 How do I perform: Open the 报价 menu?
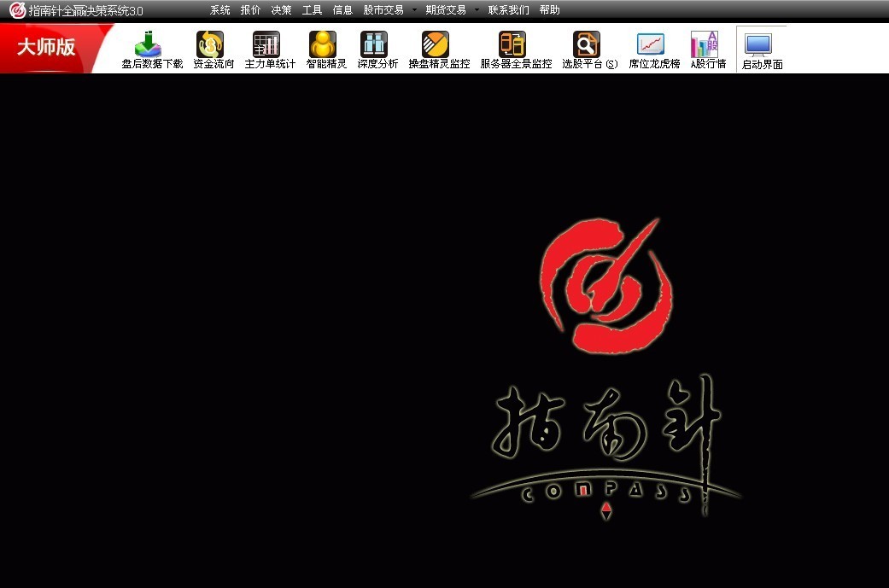click(250, 10)
